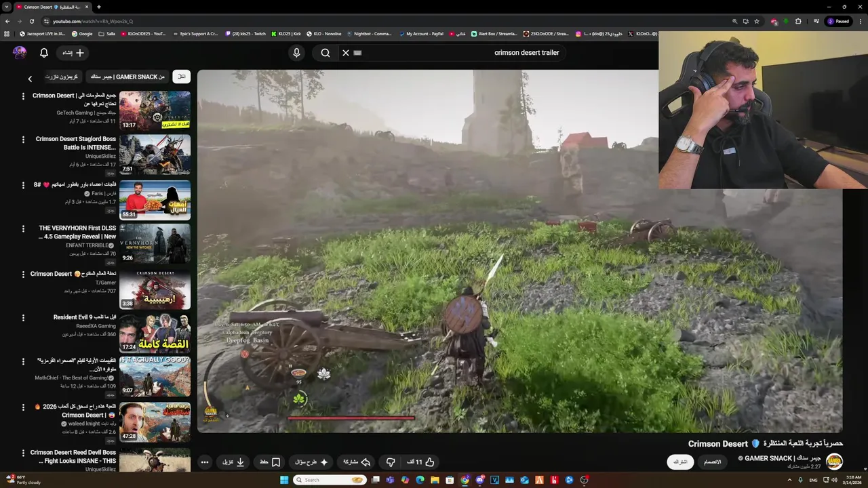The width and height of the screenshot is (868, 488).
Task: Open options menu for the GeTech Gaming video
Action: [23, 96]
